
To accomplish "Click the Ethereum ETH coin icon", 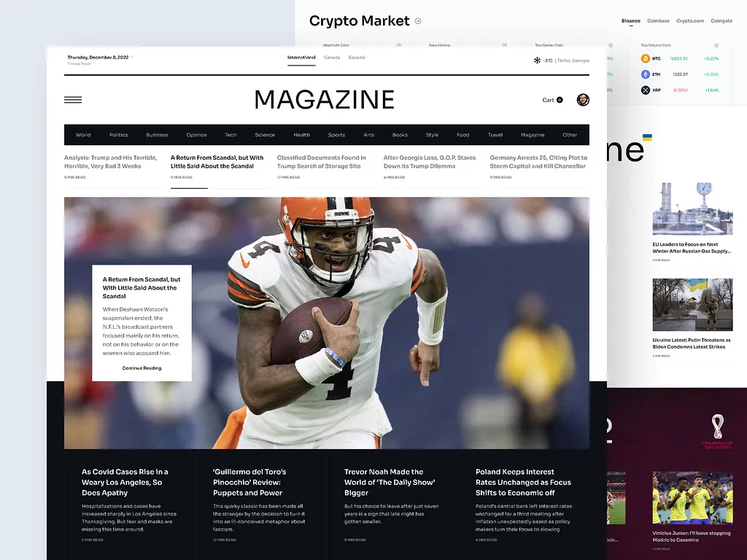I will pyautogui.click(x=646, y=74).
